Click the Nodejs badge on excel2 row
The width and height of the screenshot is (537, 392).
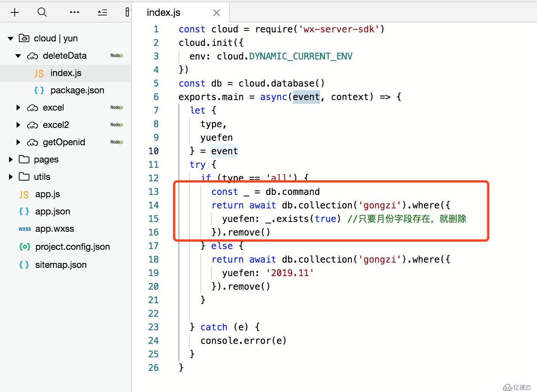click(117, 125)
